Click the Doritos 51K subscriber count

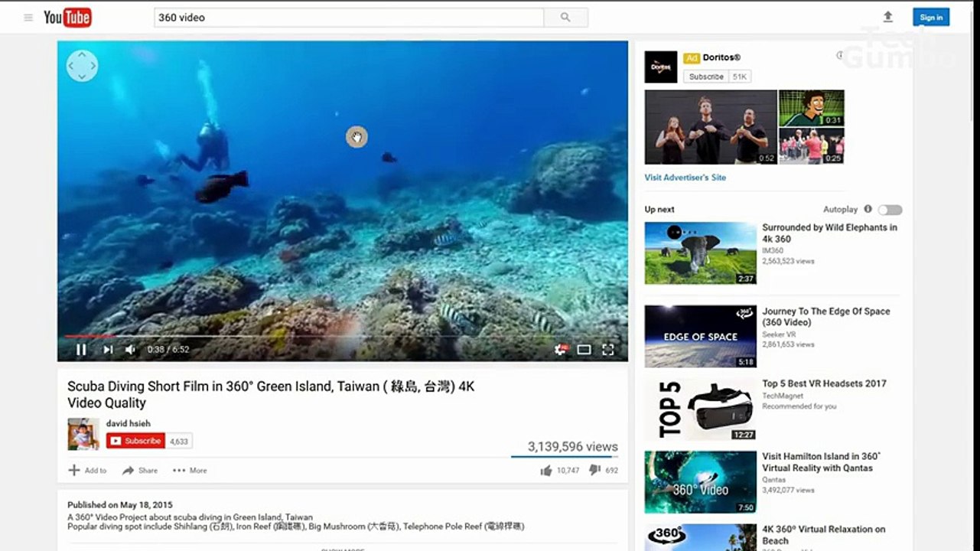[740, 77]
